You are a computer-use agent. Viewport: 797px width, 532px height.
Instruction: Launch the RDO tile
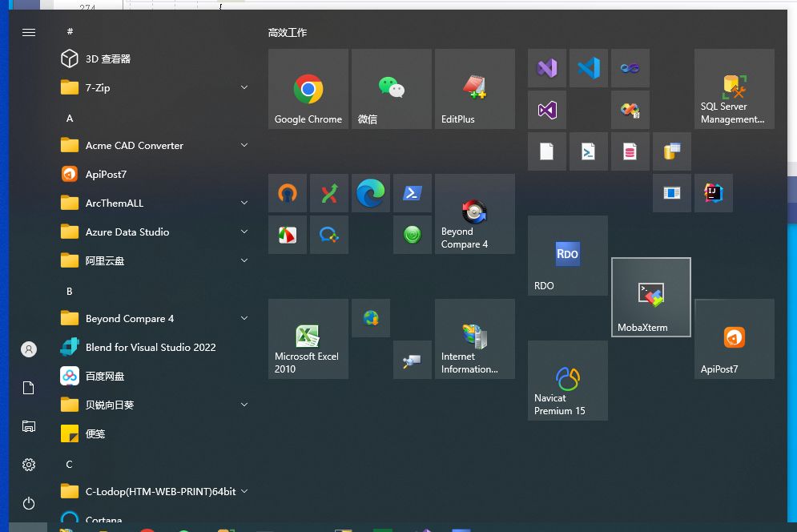click(x=568, y=256)
